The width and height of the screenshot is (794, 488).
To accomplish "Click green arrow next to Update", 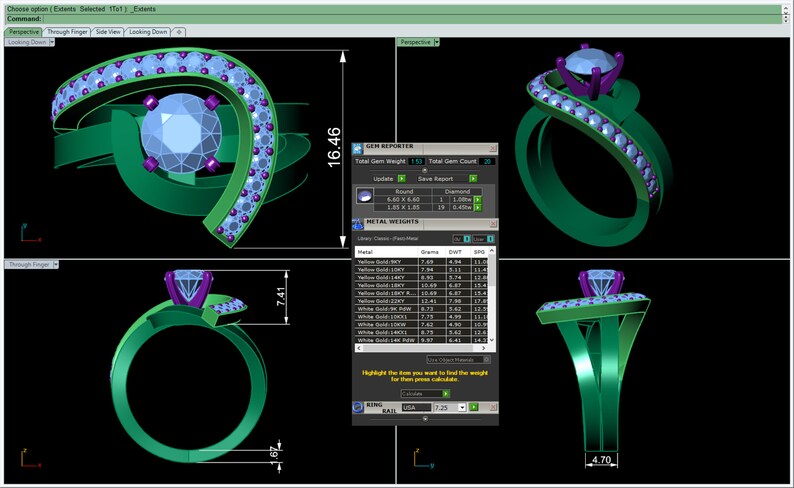I will tap(402, 179).
